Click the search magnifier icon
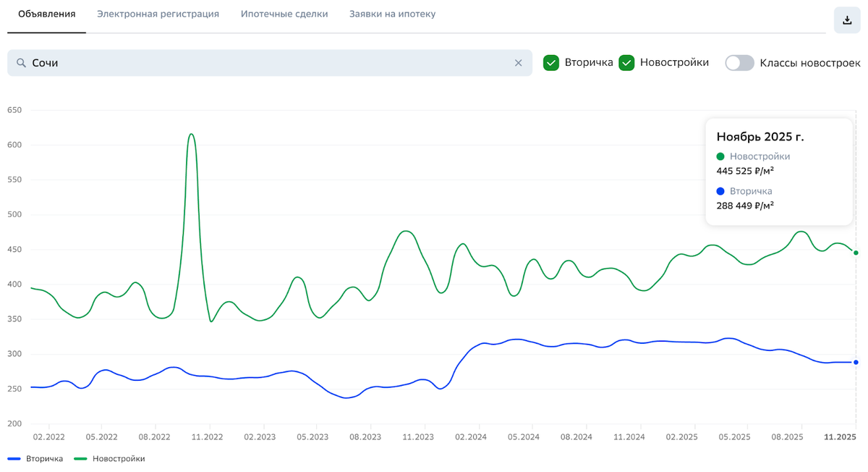868x472 pixels. coord(22,63)
